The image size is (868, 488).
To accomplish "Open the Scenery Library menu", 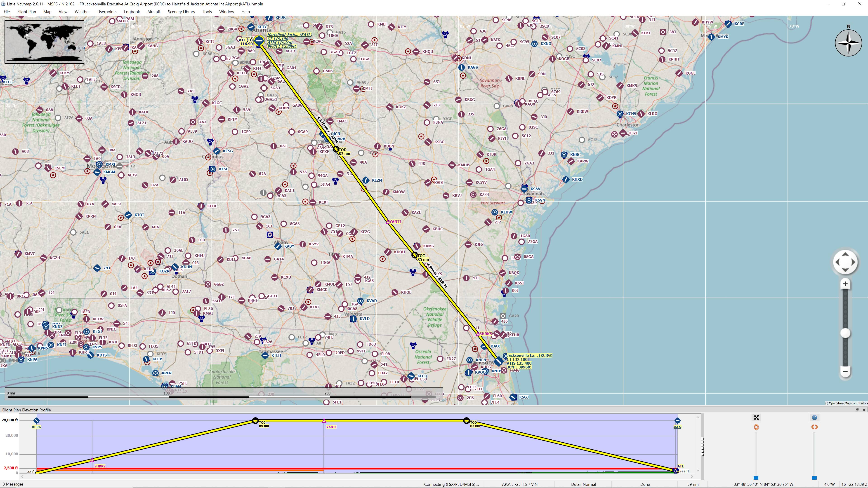I will 181,12.
